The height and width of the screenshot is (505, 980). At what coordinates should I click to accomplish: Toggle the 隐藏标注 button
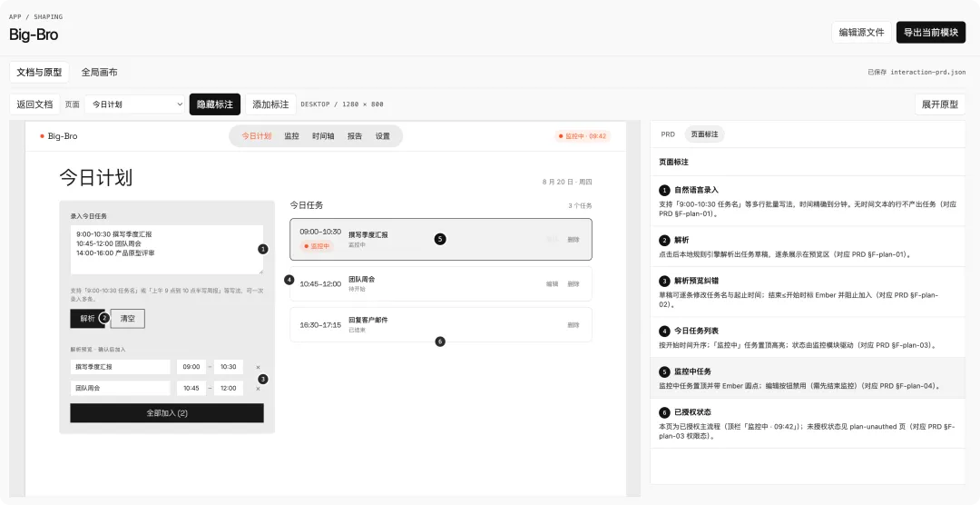click(215, 104)
